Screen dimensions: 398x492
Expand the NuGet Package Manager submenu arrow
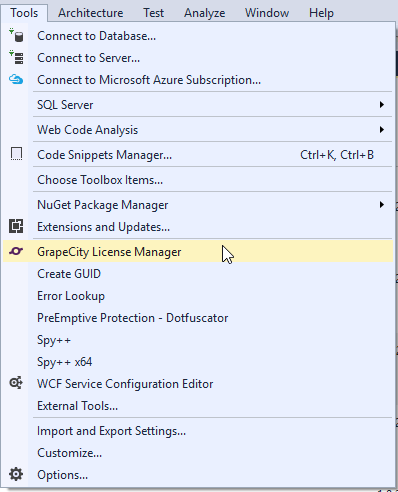pos(382,204)
